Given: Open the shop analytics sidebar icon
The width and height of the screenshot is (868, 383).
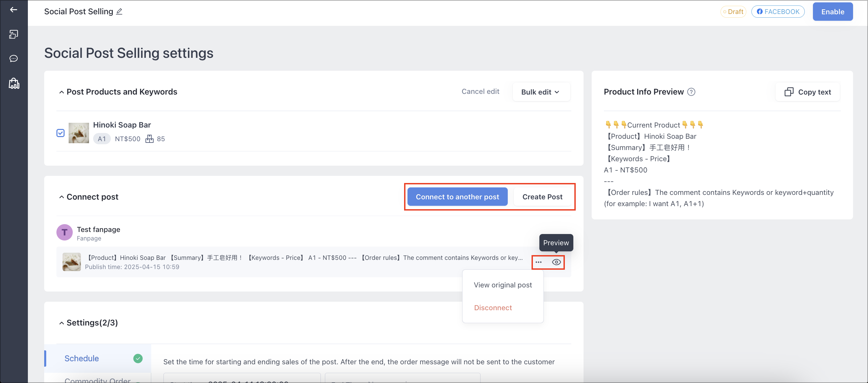Looking at the screenshot, I should pos(14,83).
